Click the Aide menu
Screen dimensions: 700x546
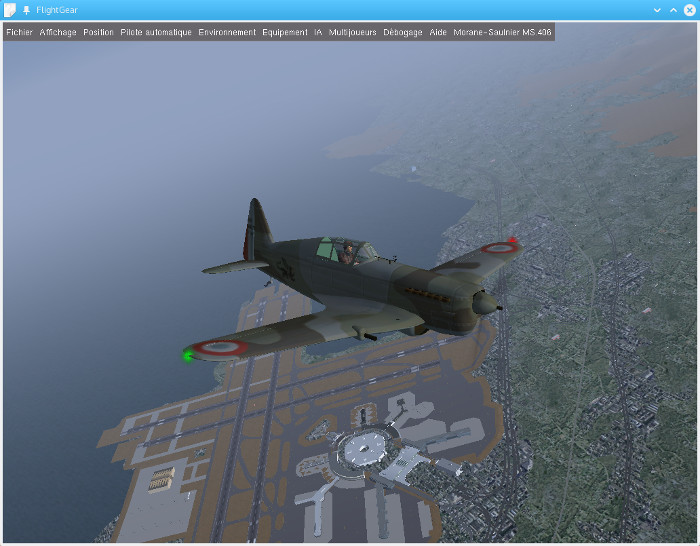[438, 32]
